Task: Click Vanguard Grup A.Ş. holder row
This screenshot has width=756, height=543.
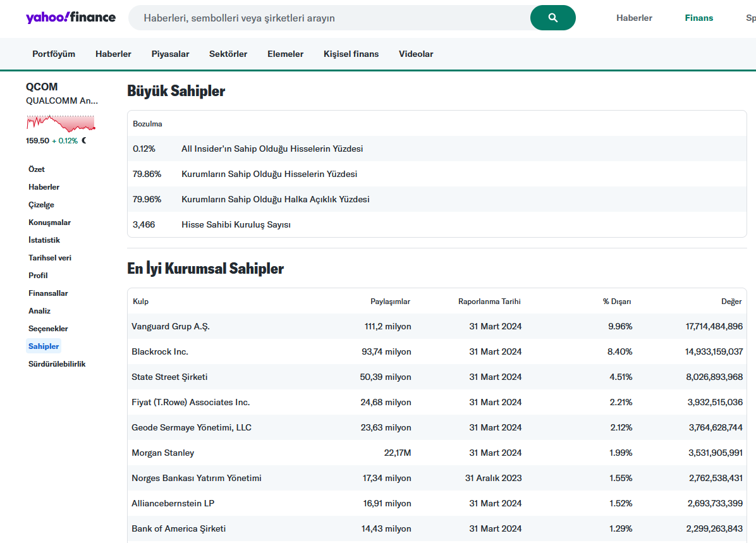Action: pos(437,326)
